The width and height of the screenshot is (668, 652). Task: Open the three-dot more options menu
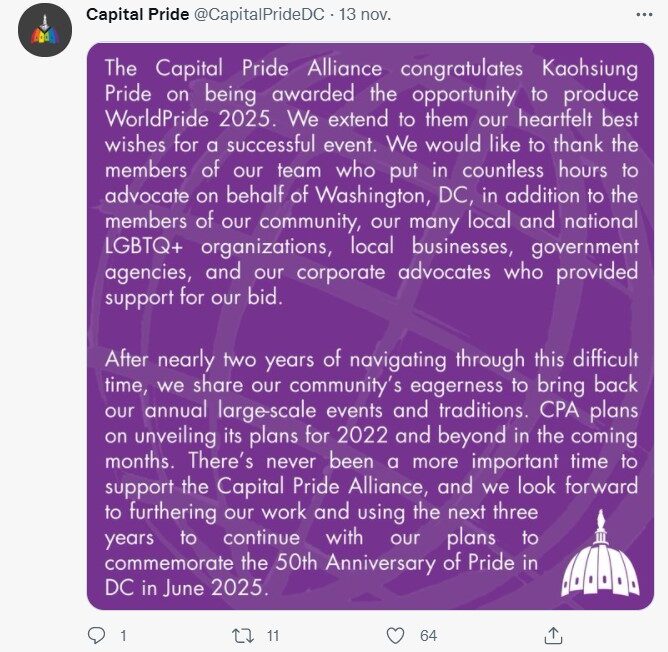click(639, 15)
